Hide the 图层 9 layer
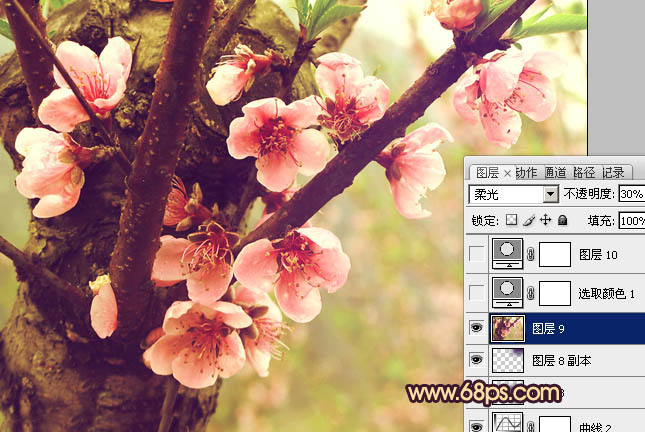 [x=477, y=327]
